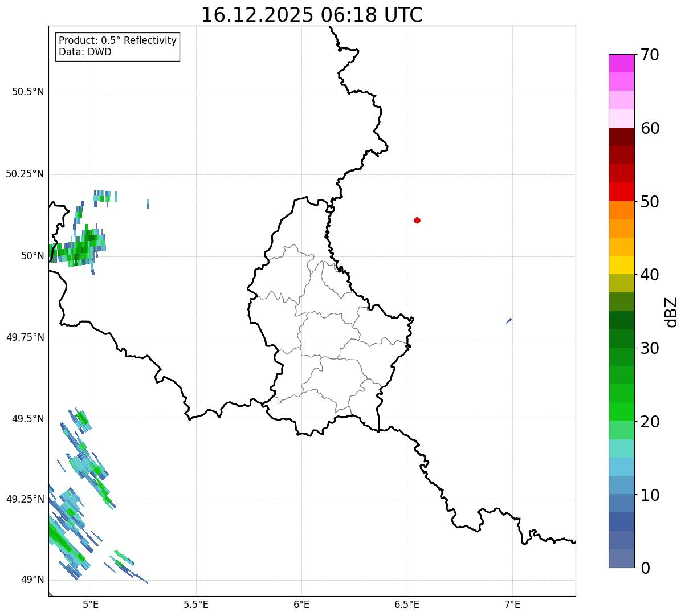Click the olive-yellow colorbar swatch below 40
The image size is (685, 616).
[x=621, y=283]
